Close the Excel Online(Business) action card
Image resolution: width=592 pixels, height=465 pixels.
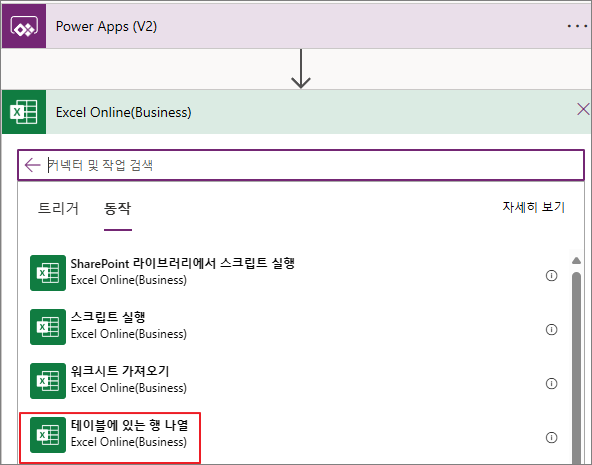click(x=583, y=109)
